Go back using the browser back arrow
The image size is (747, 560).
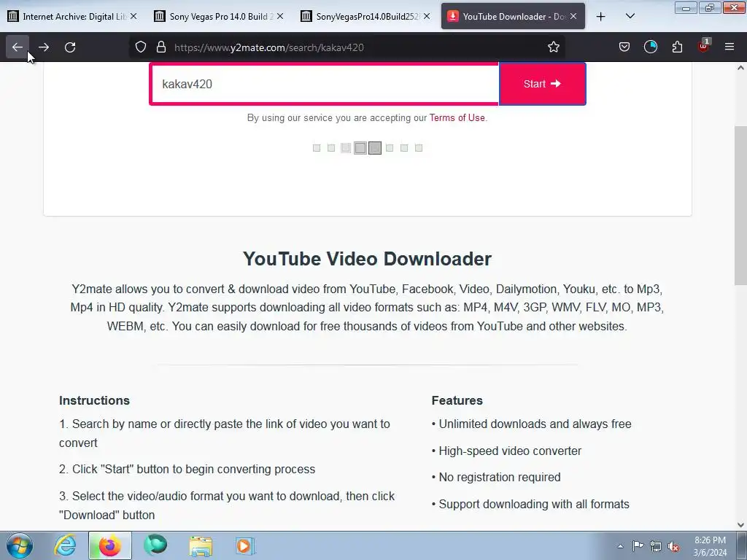(18, 47)
